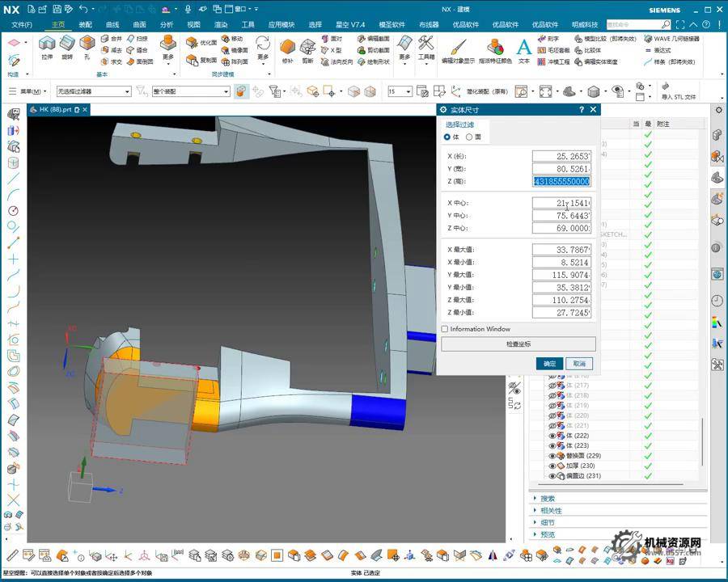Click the 文本 (Text) tool icon
Screen dimensions: 728x582
pos(523,49)
